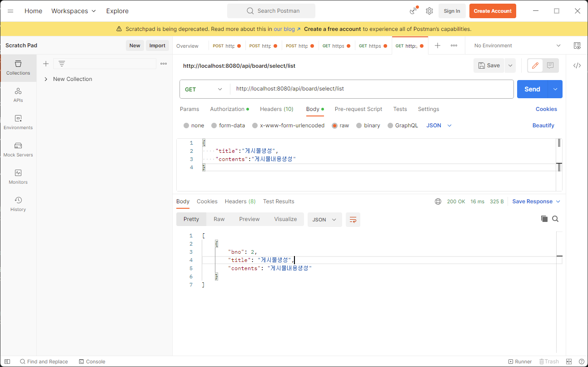The width and height of the screenshot is (588, 367).
Task: Create new collection with plus icon
Action: pyautogui.click(x=45, y=64)
